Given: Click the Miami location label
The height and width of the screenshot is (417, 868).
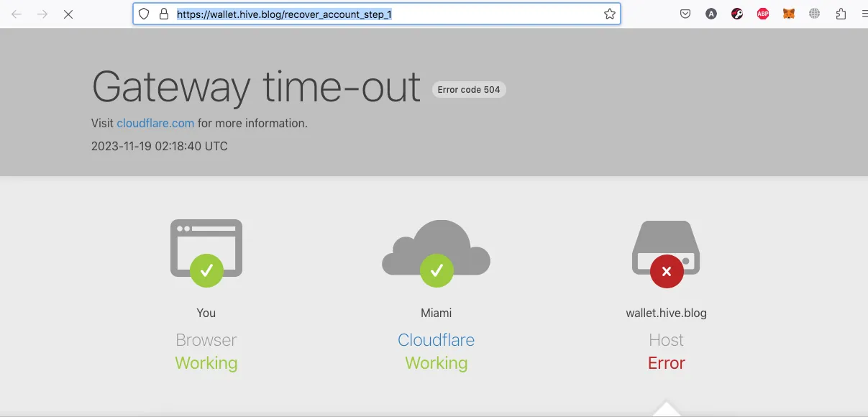Looking at the screenshot, I should (x=437, y=313).
